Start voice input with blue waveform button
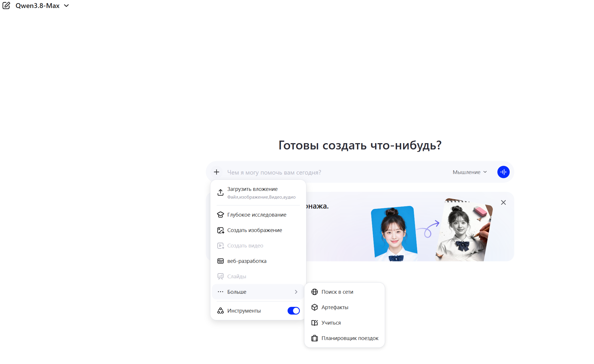 pos(503,172)
